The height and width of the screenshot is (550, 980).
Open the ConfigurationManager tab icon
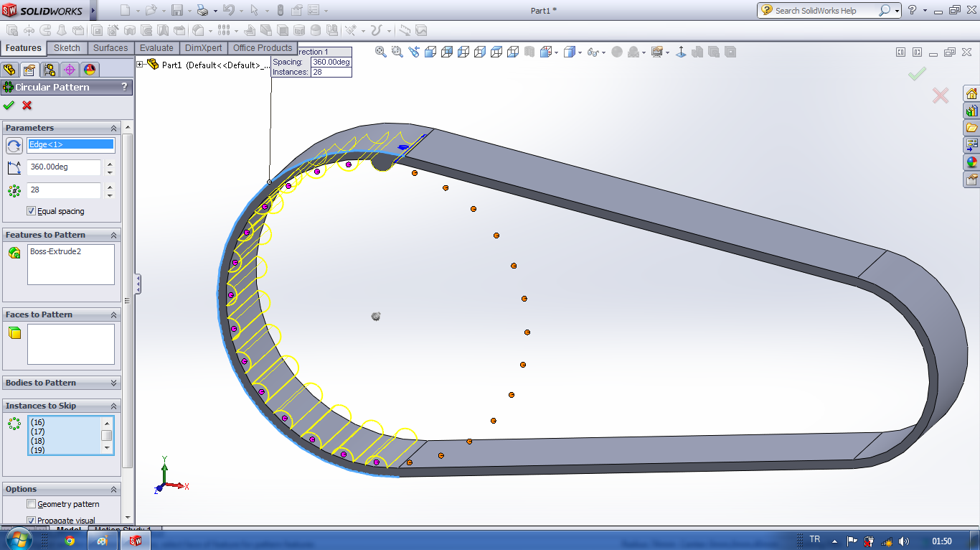50,70
